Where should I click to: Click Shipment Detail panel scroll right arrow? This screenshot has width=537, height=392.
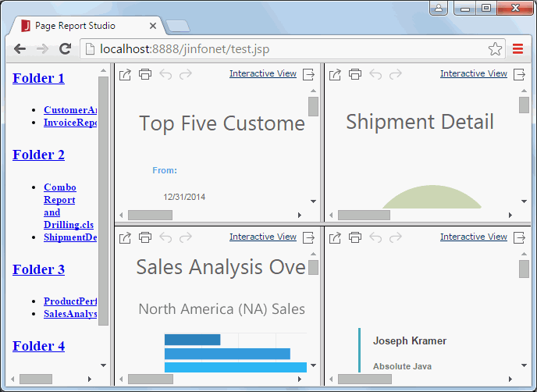tap(510, 216)
